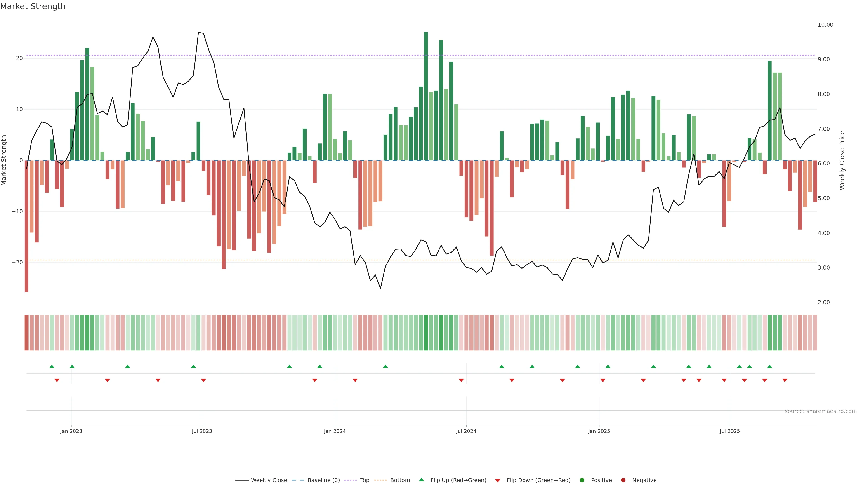
Task: Click the first red flip-down triangle marker
Action: pyautogui.click(x=57, y=380)
